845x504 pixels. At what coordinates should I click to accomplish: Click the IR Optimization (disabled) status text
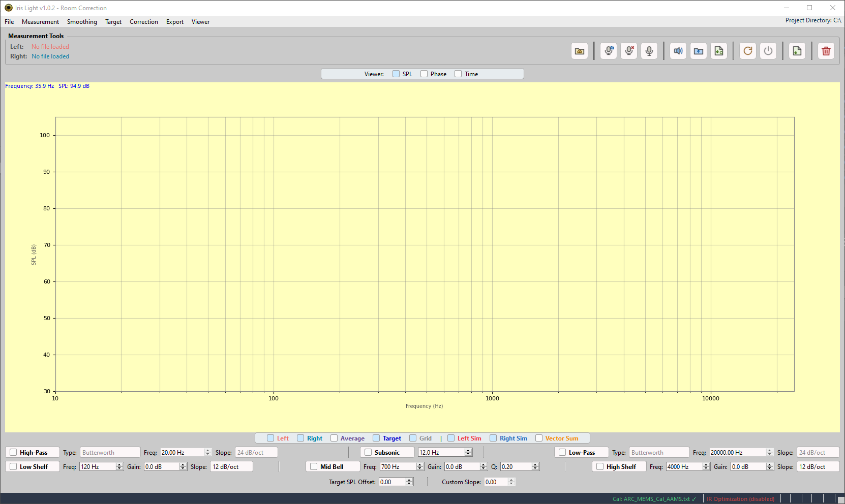click(740, 499)
